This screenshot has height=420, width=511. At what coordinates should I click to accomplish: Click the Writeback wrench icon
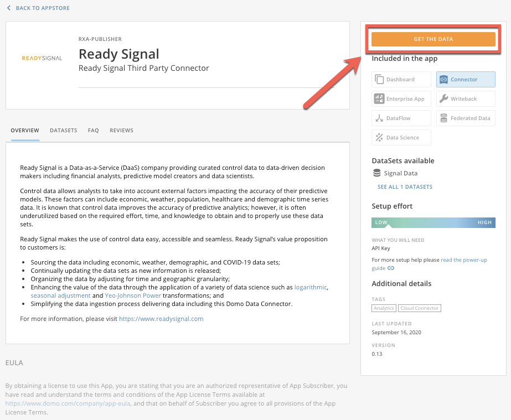coord(443,99)
